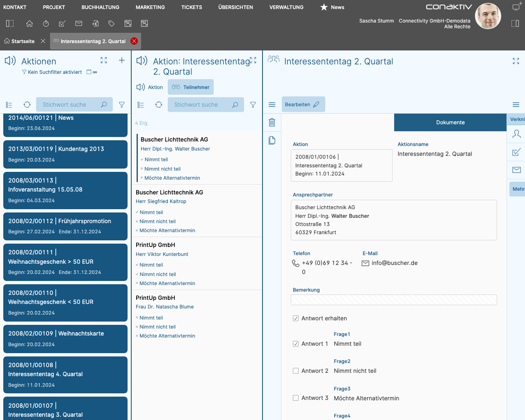Open hamburger menu left of Bearbeiten
525x420 pixels.
[x=272, y=105]
